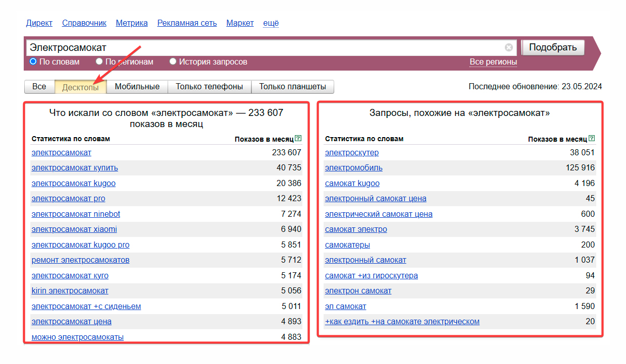The image size is (626, 364).
Task: Select the 'История запросов' radio option
Action: click(173, 62)
